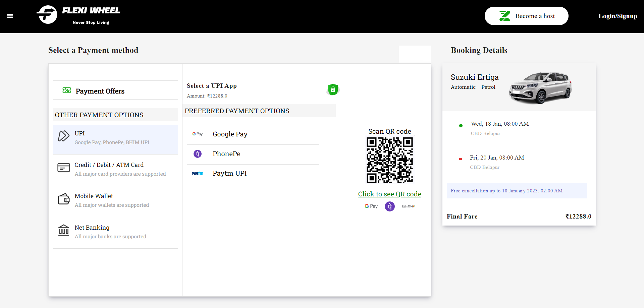
Task: Select the Net Banking option
Action: (115, 233)
